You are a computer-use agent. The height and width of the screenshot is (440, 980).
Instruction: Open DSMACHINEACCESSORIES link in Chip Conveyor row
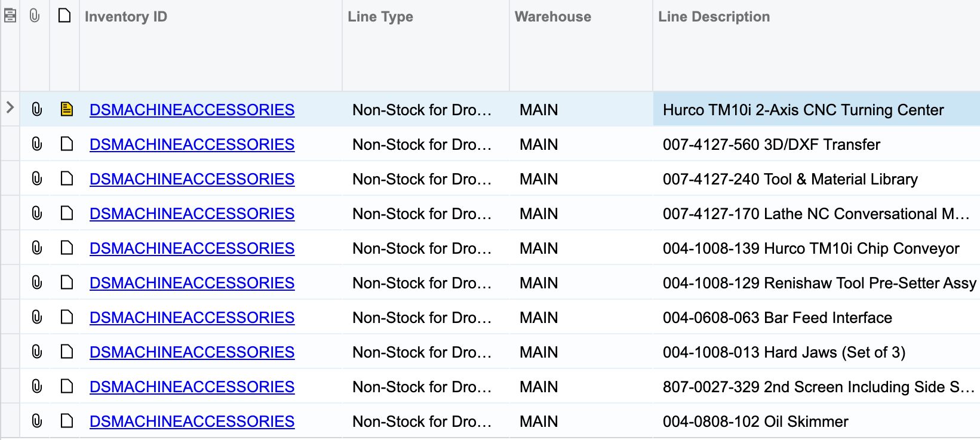point(192,248)
